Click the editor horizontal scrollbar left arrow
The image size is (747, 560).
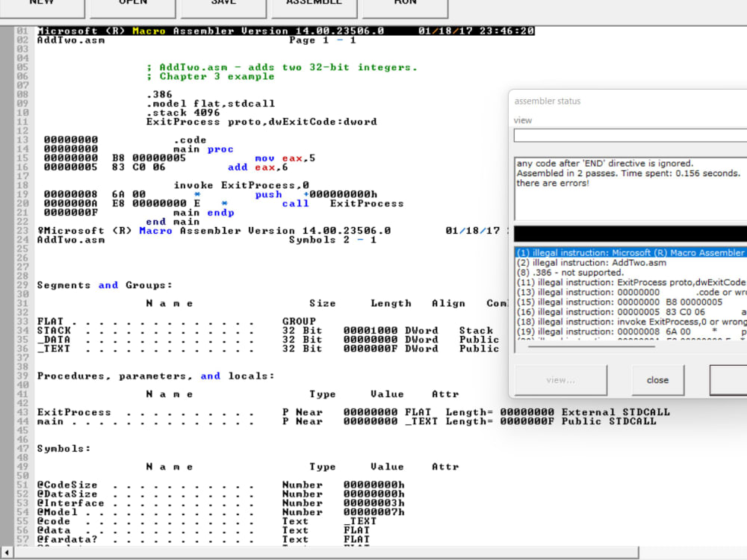(7, 553)
